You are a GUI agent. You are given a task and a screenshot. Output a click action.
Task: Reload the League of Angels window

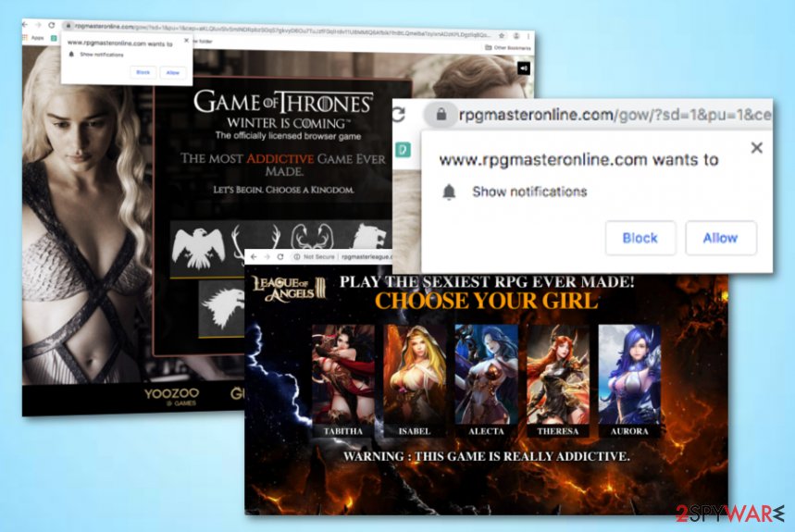(279, 257)
